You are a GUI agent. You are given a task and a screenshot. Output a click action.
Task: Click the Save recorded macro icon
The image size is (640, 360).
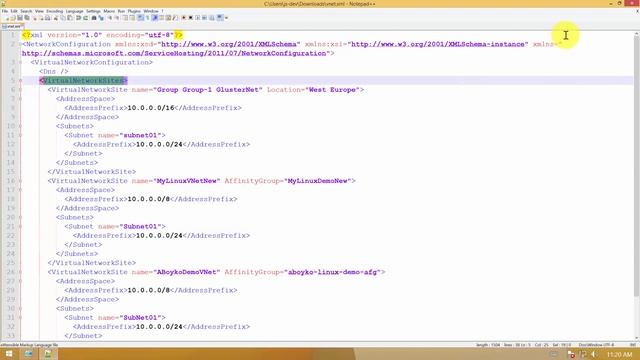point(211,18)
